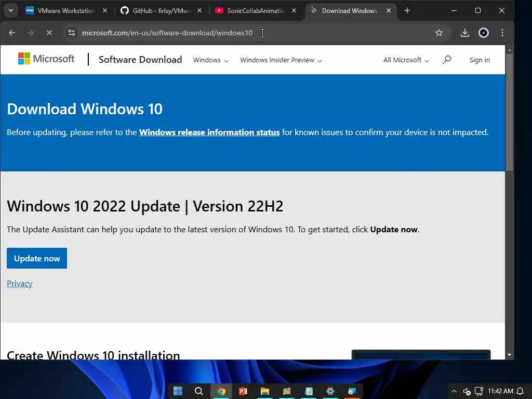Open Chrome three-dot menu

[x=502, y=33]
